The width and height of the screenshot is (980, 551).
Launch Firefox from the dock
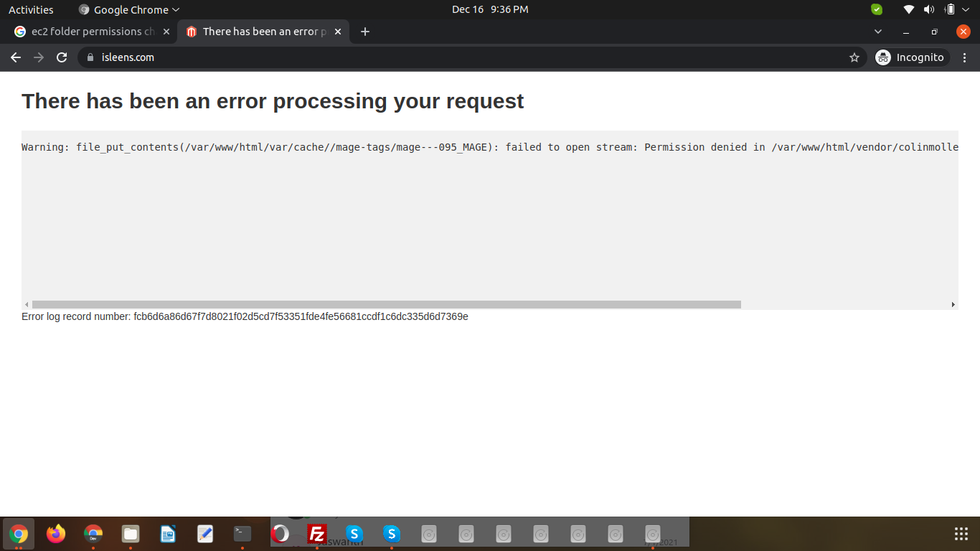tap(56, 534)
